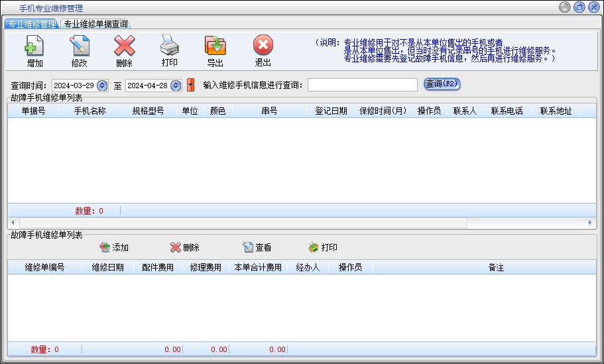This screenshot has width=604, height=364.
Task: Sort by the 登记日期 column header
Action: (331, 111)
